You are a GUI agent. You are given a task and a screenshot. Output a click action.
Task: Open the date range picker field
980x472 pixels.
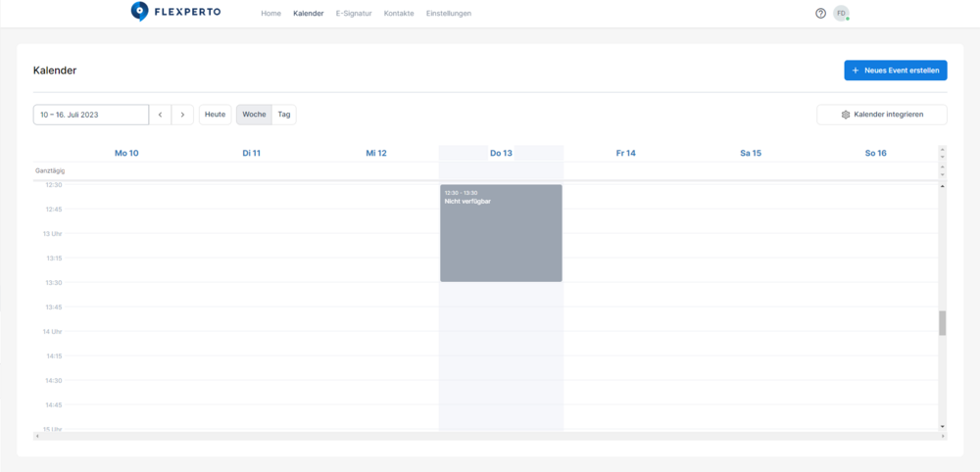pos(90,115)
